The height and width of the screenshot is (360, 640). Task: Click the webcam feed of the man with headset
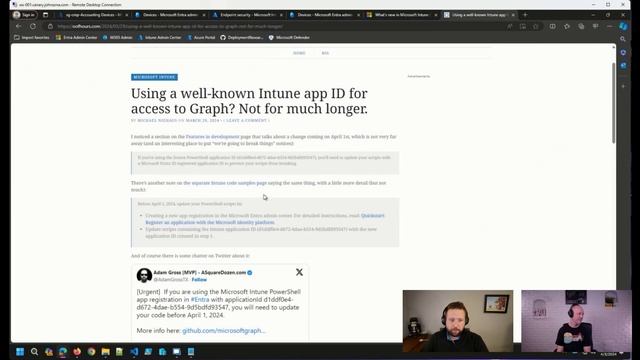click(x=576, y=321)
